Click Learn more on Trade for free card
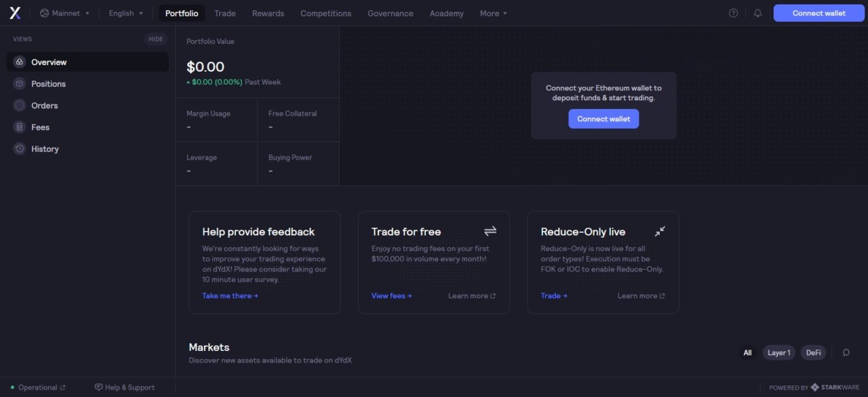The height and width of the screenshot is (397, 868). click(472, 295)
